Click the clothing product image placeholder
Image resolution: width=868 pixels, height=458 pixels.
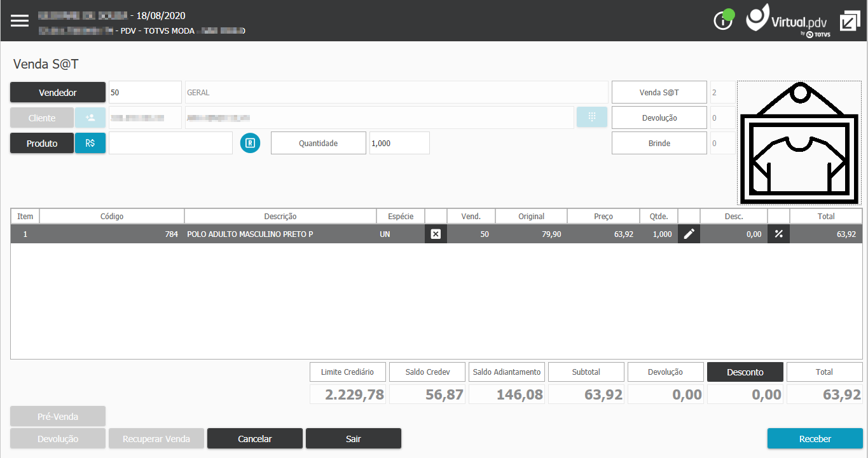[x=799, y=143]
